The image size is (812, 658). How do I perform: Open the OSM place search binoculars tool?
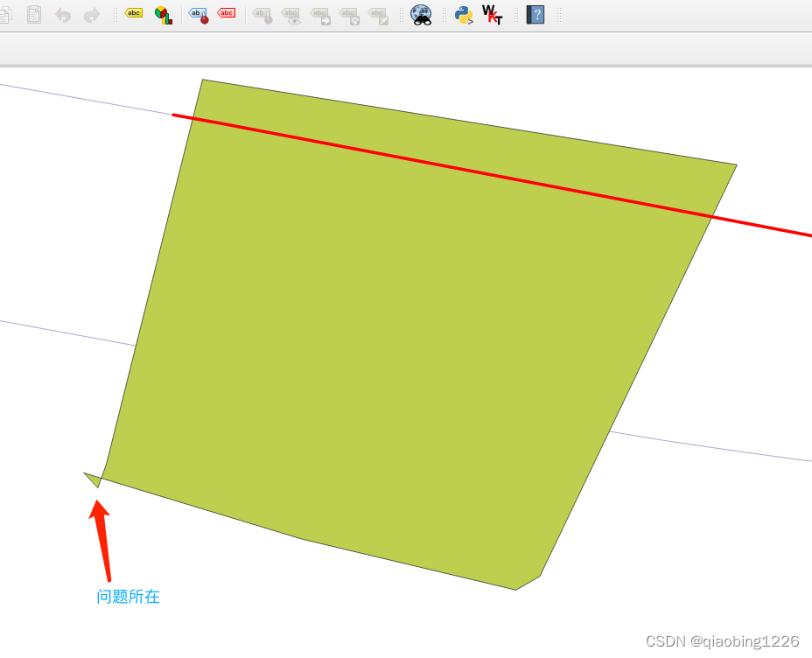pyautogui.click(x=421, y=14)
